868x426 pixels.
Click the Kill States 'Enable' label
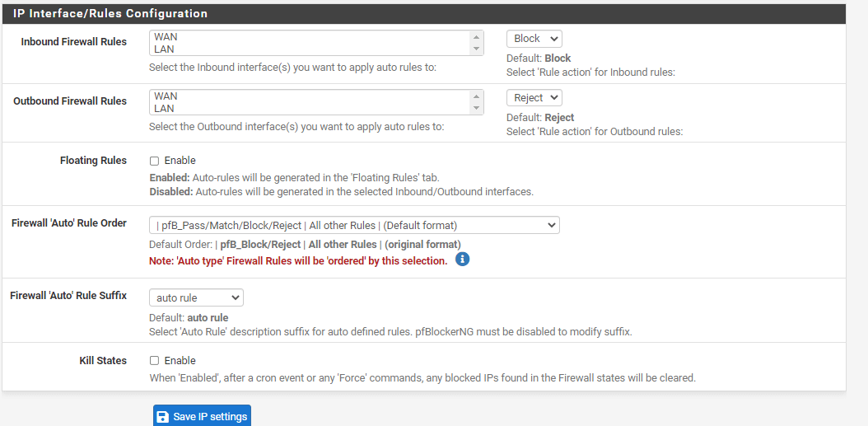(x=180, y=361)
